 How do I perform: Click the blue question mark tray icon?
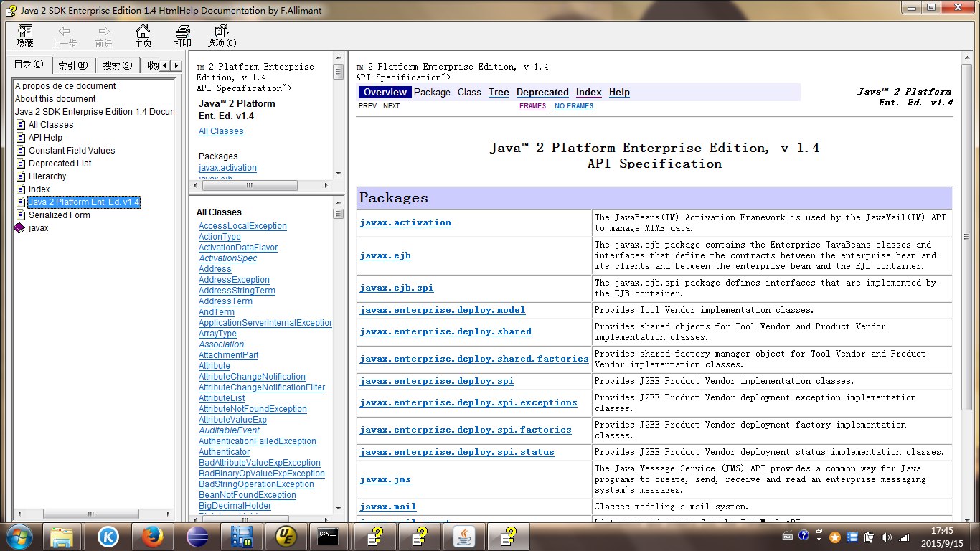(804, 536)
